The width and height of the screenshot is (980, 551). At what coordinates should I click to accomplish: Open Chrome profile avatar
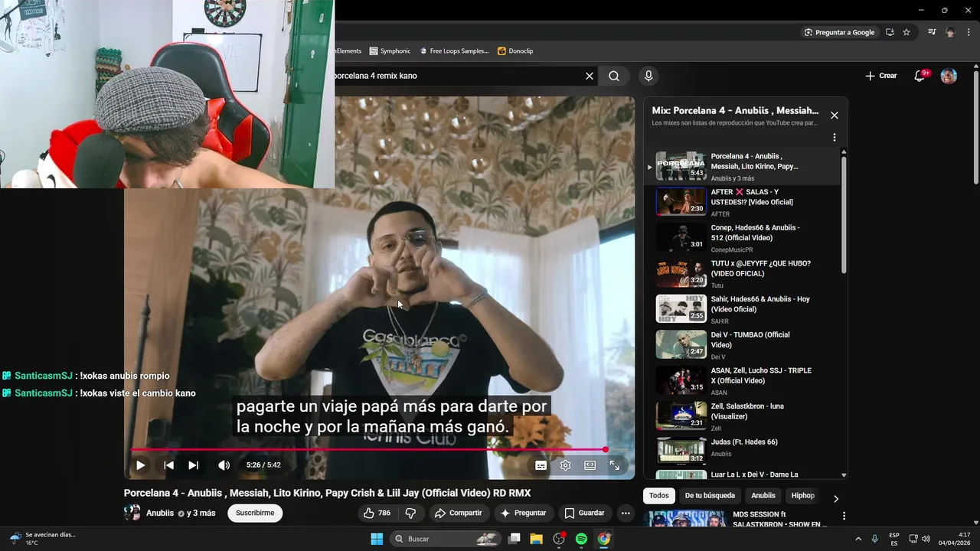click(950, 32)
